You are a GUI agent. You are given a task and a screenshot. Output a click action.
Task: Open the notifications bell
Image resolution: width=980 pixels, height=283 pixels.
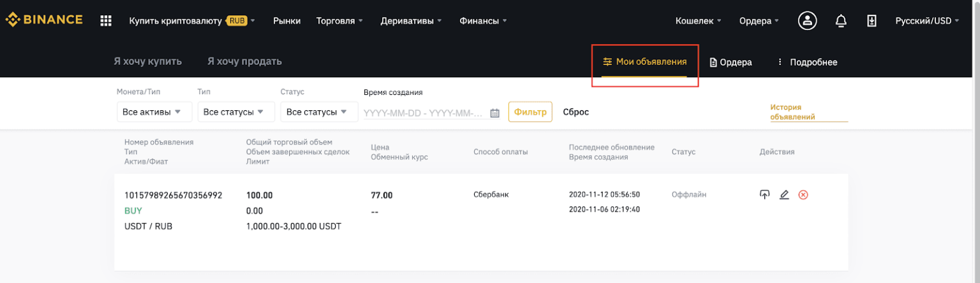click(x=841, y=21)
